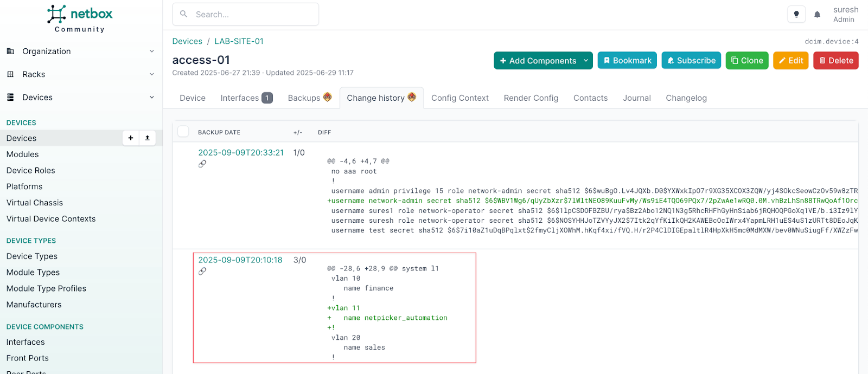Click link icon under 2025-09-09T20:10:18 backup
The width and height of the screenshot is (868, 374).
pyautogui.click(x=202, y=271)
